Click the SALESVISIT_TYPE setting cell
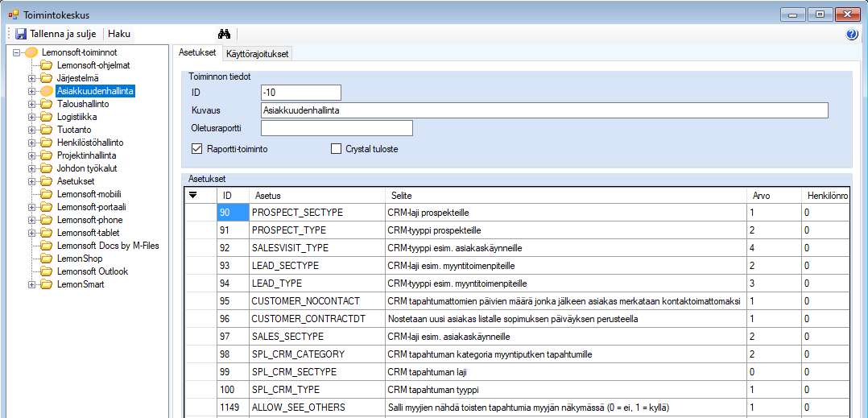Screen dimensions: 868x418 317,247
